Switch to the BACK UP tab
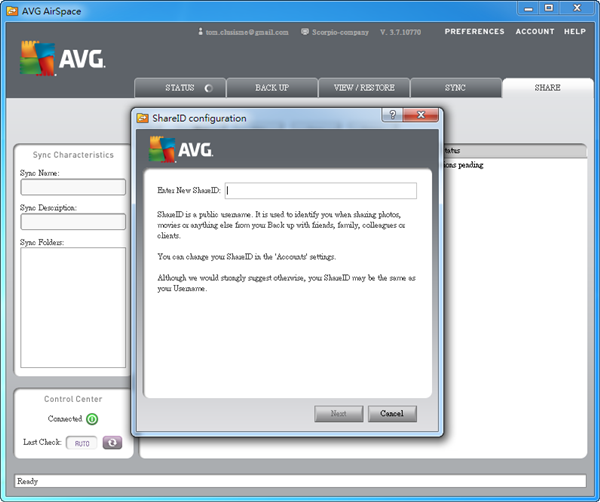The image size is (600, 502). point(272,88)
